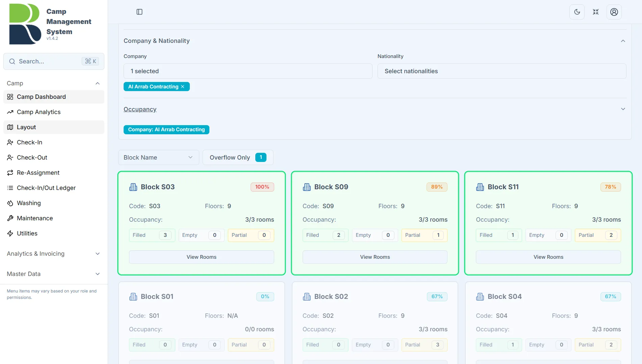Expand the Master Data group
Screen dimensions: 642x364
pyautogui.click(x=54, y=274)
